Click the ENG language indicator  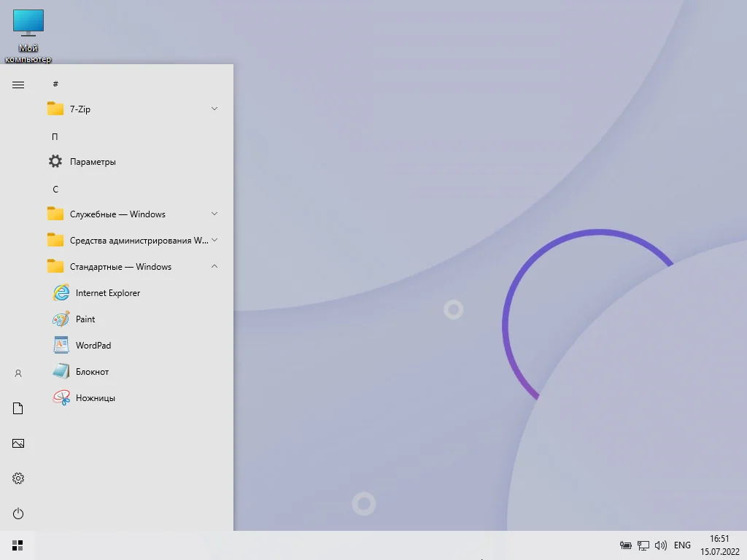(682, 545)
